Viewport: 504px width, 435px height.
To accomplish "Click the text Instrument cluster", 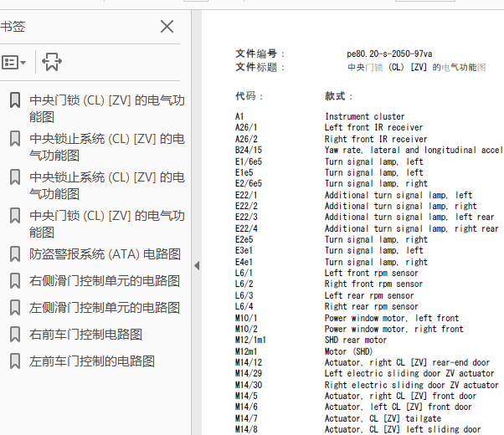I will pos(365,116).
